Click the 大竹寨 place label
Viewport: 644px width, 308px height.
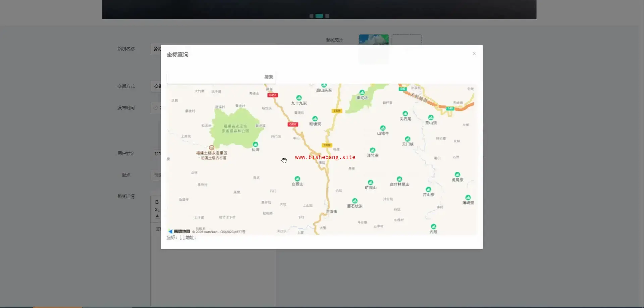pos(199,91)
